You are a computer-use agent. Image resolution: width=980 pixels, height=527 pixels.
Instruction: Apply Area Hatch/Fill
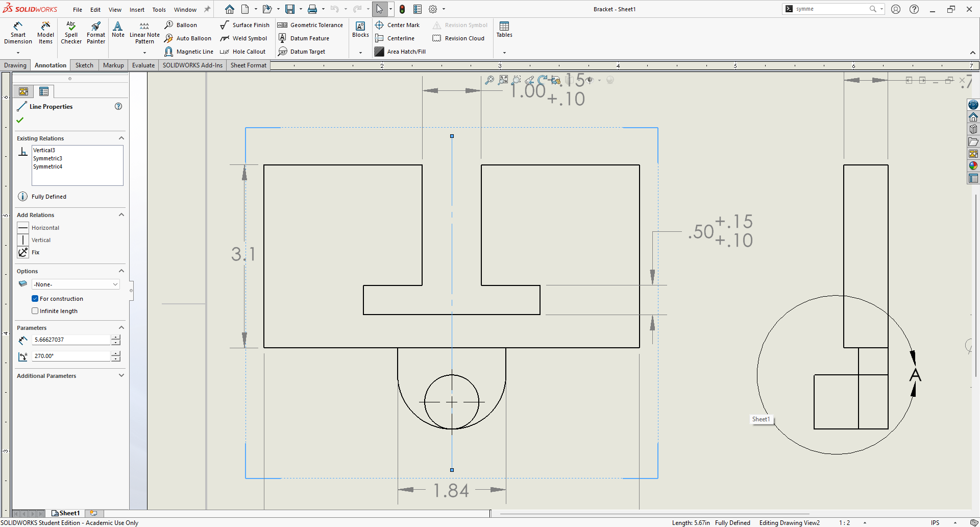400,52
